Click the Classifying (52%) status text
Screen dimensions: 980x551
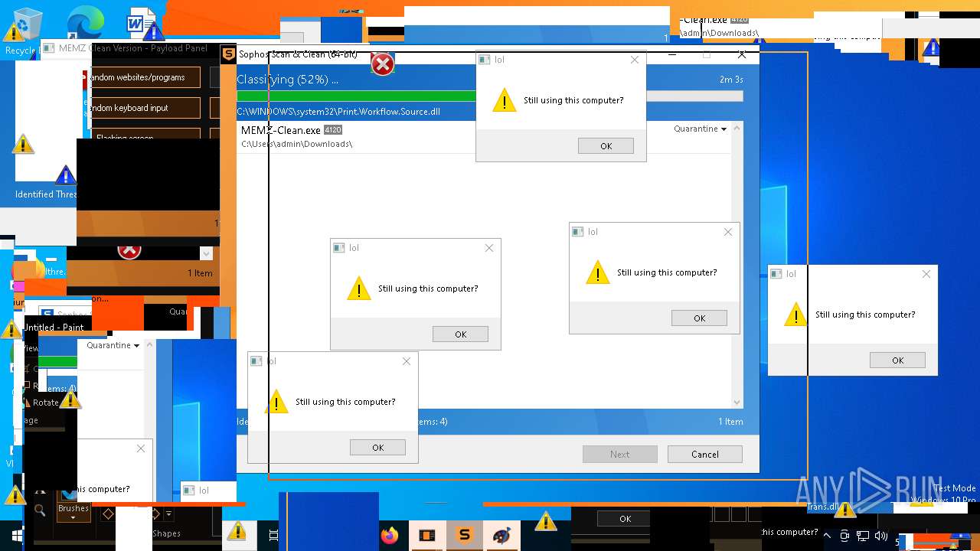pyautogui.click(x=287, y=80)
